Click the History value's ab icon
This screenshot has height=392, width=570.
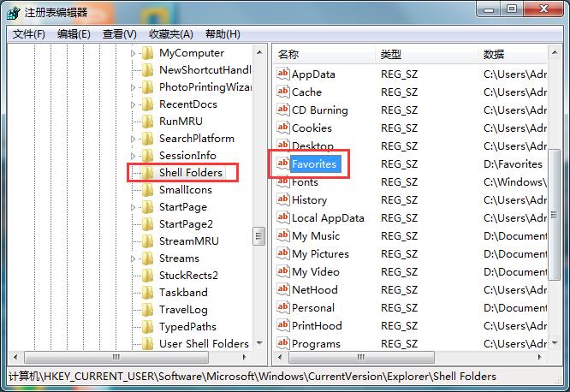(283, 200)
